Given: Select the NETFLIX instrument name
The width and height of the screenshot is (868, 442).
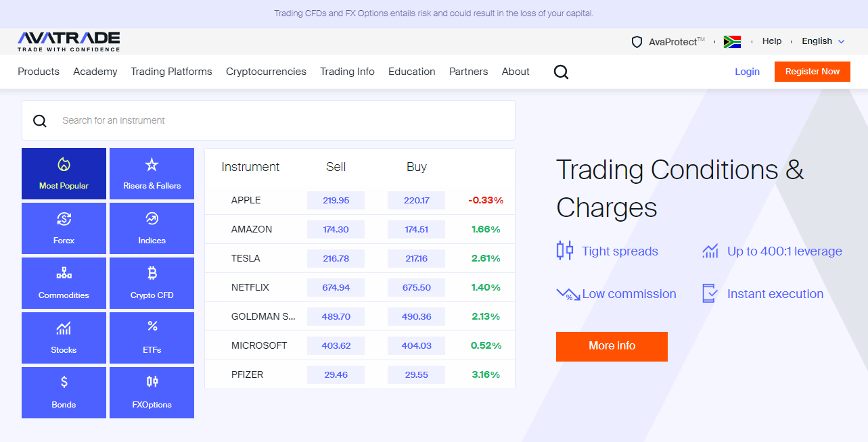Looking at the screenshot, I should coord(250,287).
